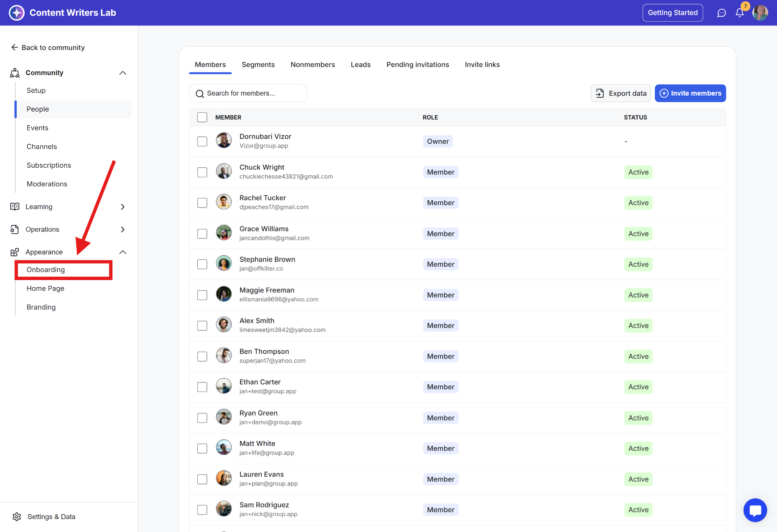Click the Content Writers Lab logo icon
The height and width of the screenshot is (532, 777).
click(17, 13)
